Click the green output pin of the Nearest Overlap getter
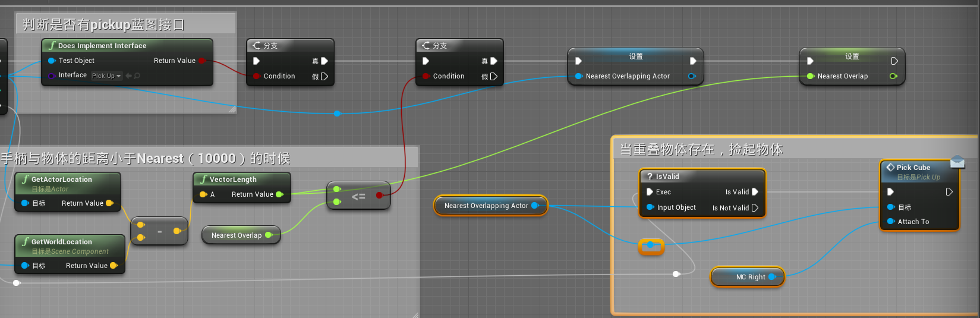Image resolution: width=980 pixels, height=318 pixels. (x=269, y=235)
